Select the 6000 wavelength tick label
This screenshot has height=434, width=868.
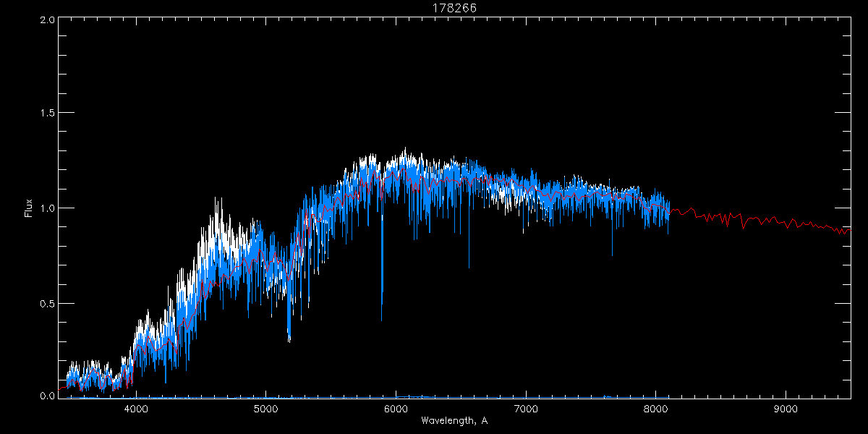(396, 408)
